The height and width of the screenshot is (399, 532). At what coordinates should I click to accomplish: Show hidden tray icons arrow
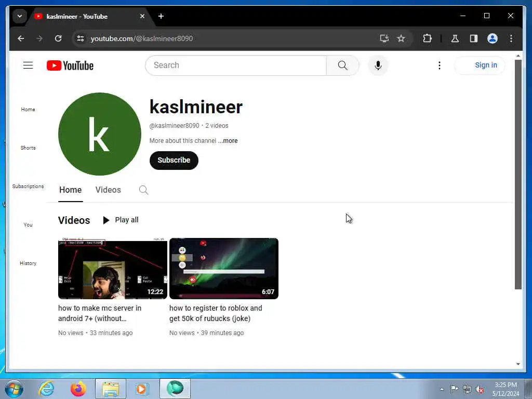click(442, 389)
